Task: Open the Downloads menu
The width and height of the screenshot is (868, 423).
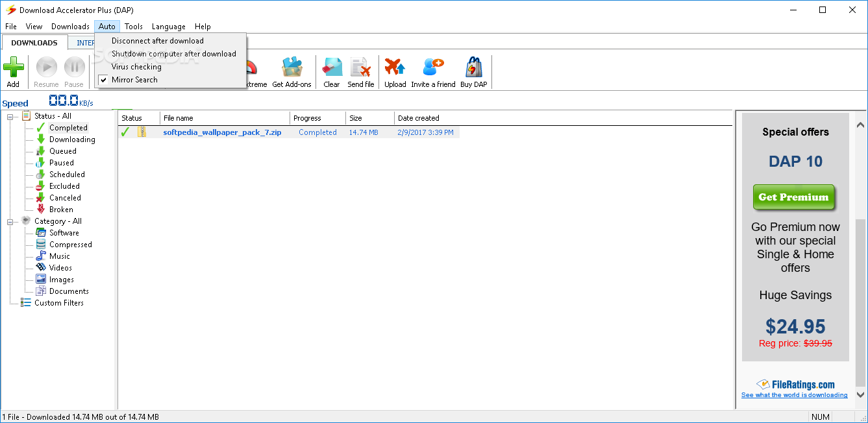Action: tap(70, 27)
